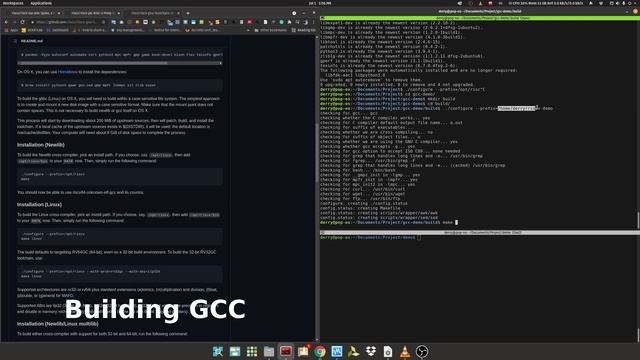Open the Chrome three-dot menu
Screen dimensions: 640x360
pyautogui.click(x=313, y=22)
